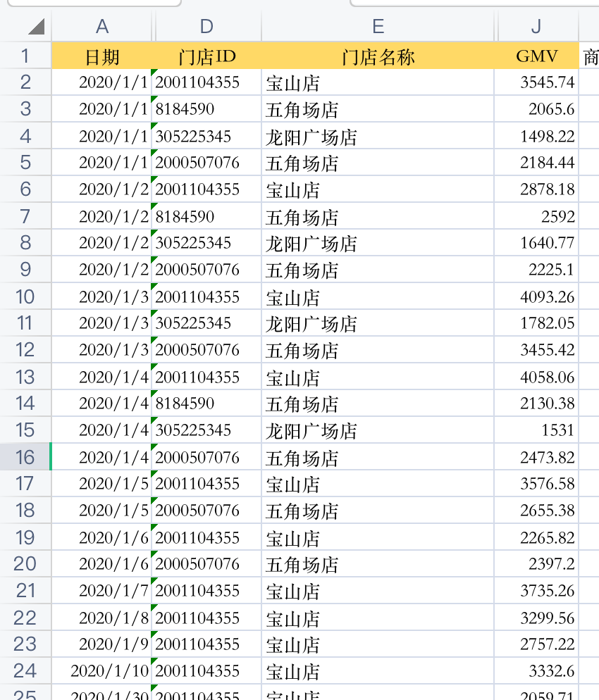599x700 pixels.
Task: Select column A header
Action: point(102,26)
